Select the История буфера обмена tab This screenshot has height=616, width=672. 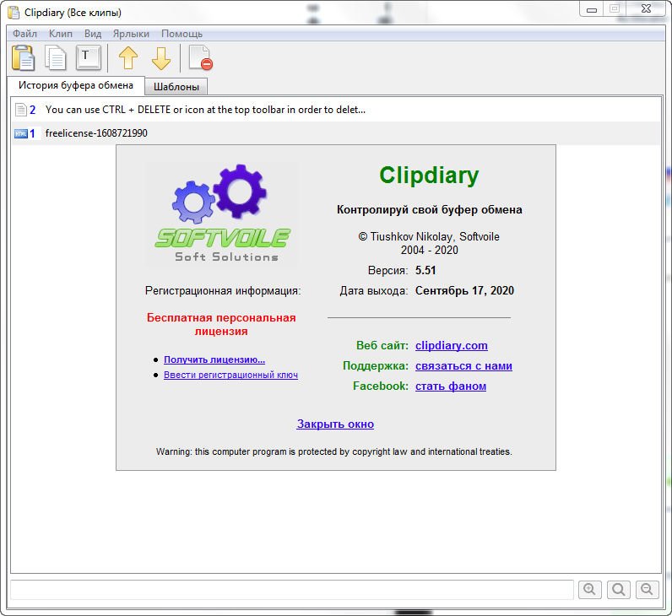point(76,85)
